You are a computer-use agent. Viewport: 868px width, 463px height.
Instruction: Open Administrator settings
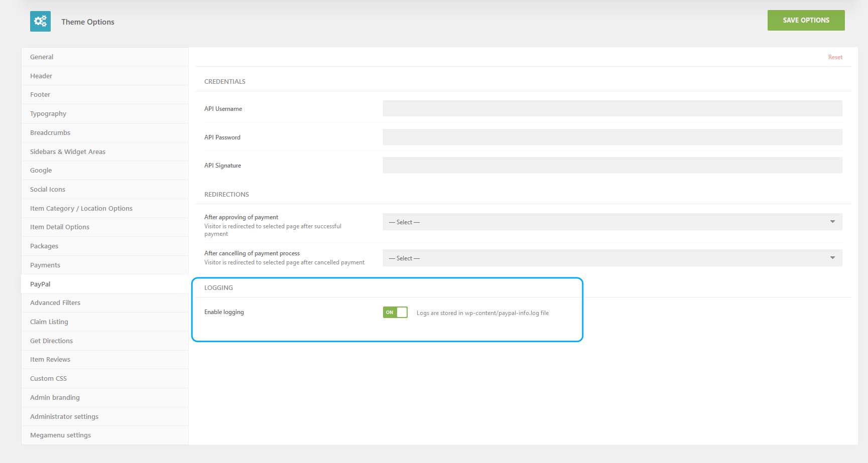click(x=104, y=416)
